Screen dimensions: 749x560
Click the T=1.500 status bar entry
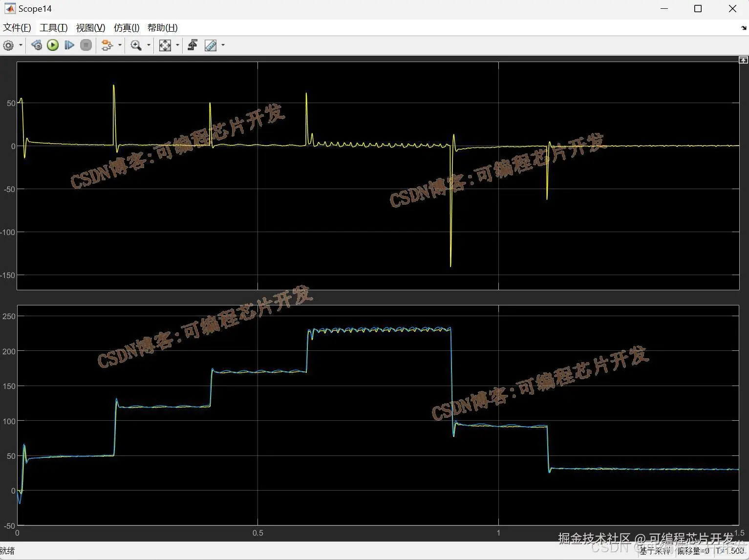click(x=730, y=551)
